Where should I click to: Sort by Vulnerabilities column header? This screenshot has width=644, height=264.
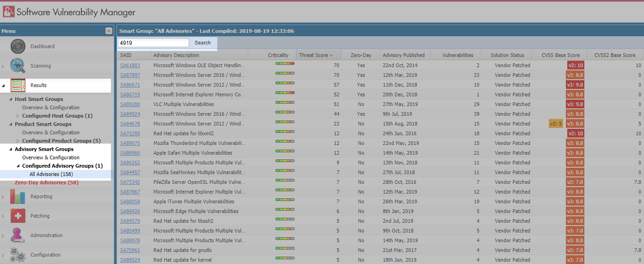[x=455, y=55]
